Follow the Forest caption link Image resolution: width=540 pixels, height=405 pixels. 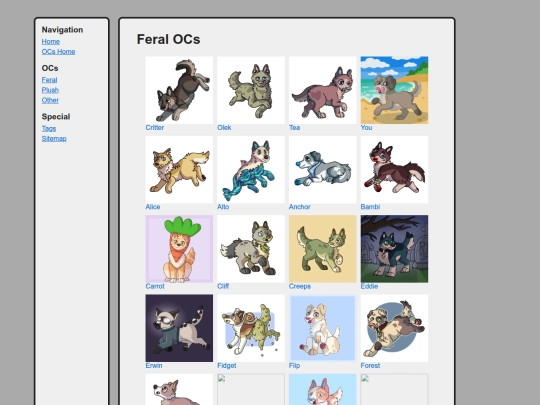pos(370,365)
